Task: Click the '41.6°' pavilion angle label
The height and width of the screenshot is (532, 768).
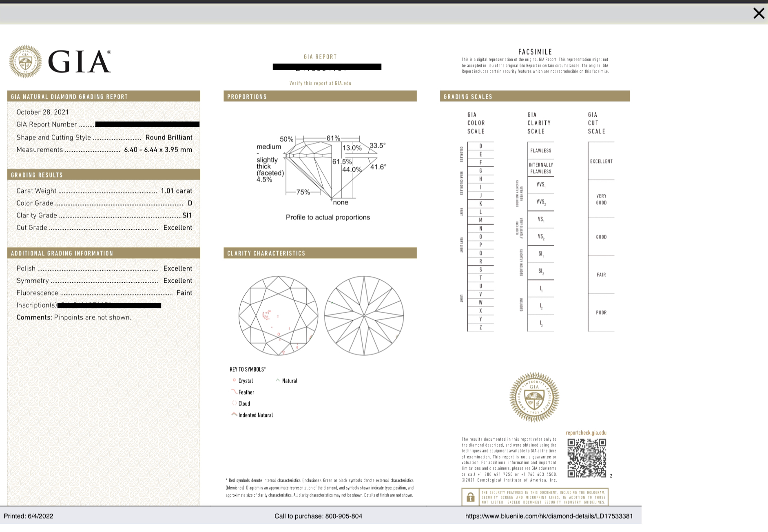Action: [x=378, y=167]
